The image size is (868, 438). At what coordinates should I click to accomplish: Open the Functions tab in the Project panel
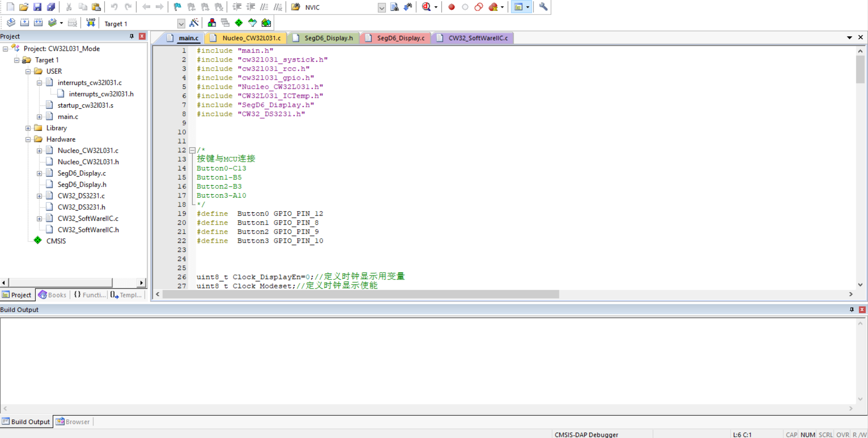(x=89, y=295)
